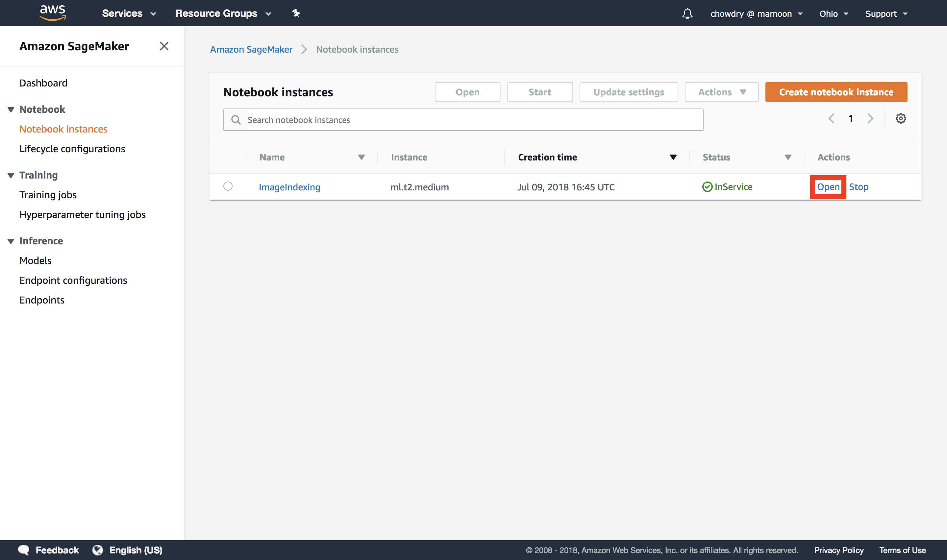Click the Feedback speech bubble icon

click(23, 550)
